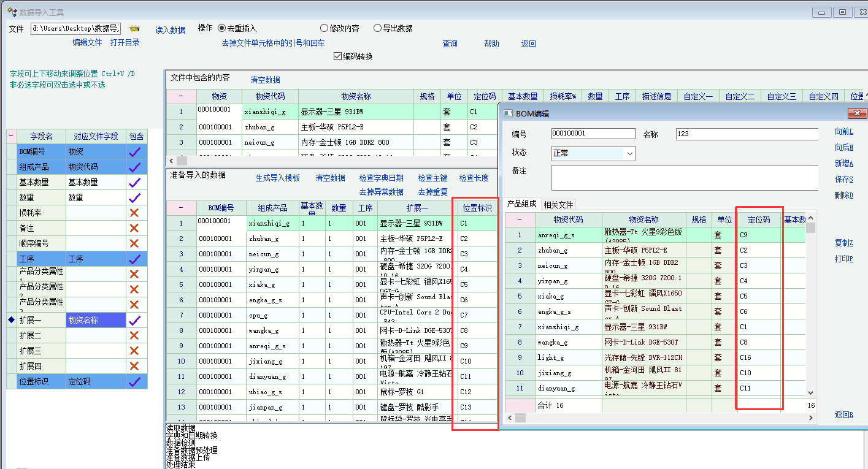Toggle checkmark in 位置标识 row

point(135,381)
